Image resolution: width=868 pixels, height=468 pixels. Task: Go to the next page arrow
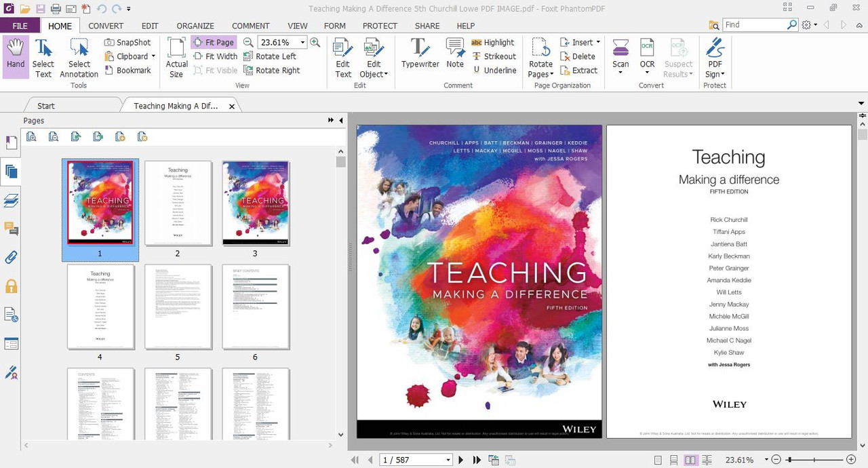tap(461, 460)
